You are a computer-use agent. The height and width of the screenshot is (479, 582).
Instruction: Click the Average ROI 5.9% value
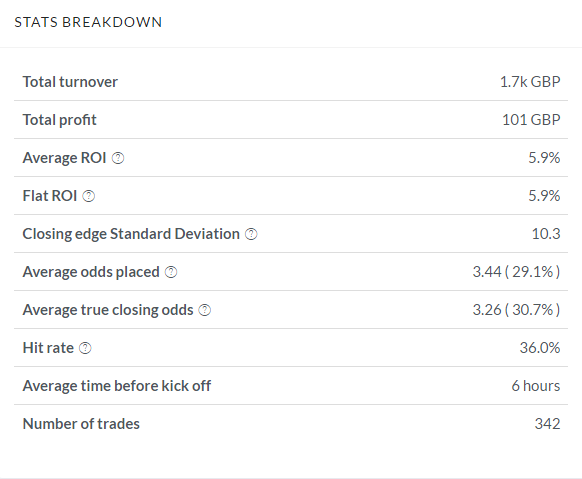pos(544,158)
